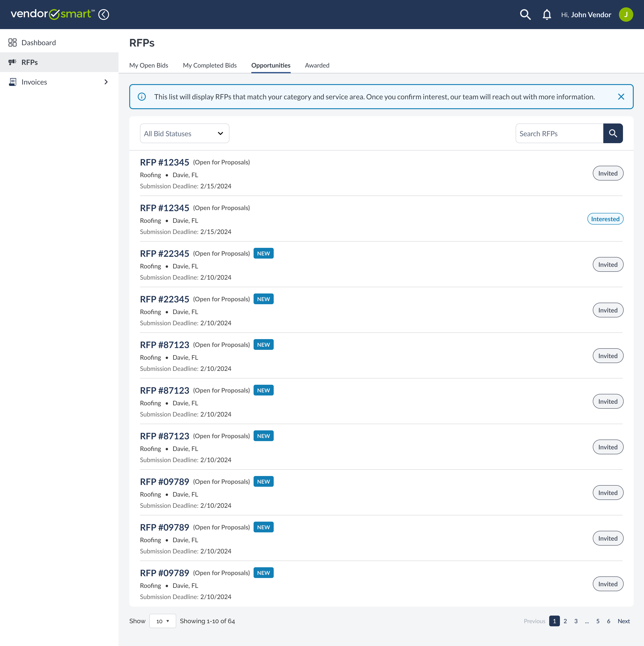
Task: Switch to the My Open Bids tab
Action: point(149,65)
